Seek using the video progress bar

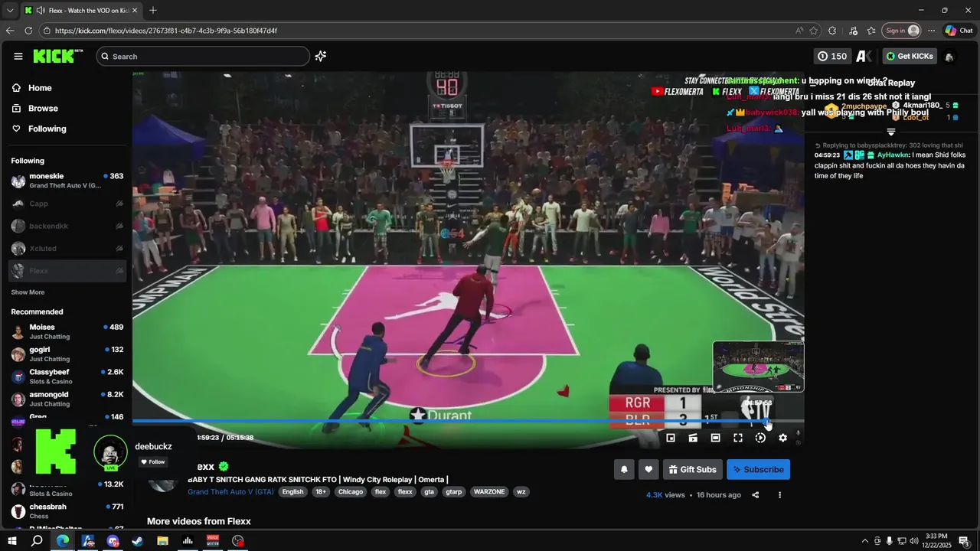(468, 421)
